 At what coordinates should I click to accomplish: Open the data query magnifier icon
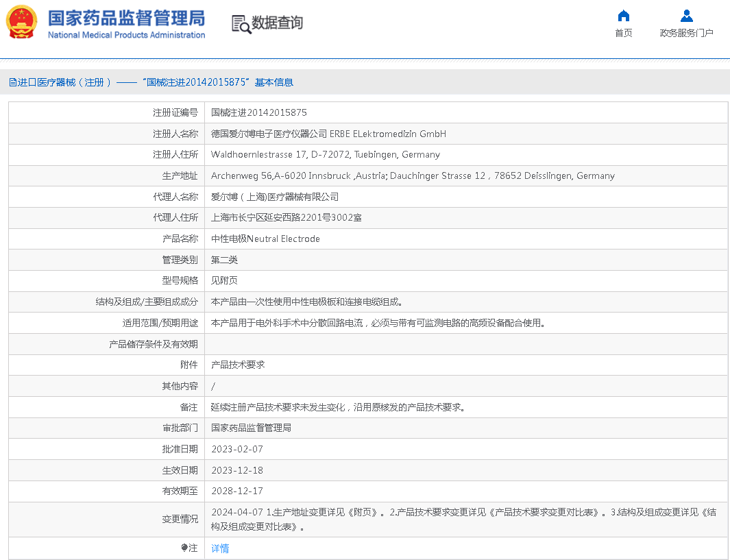241,24
